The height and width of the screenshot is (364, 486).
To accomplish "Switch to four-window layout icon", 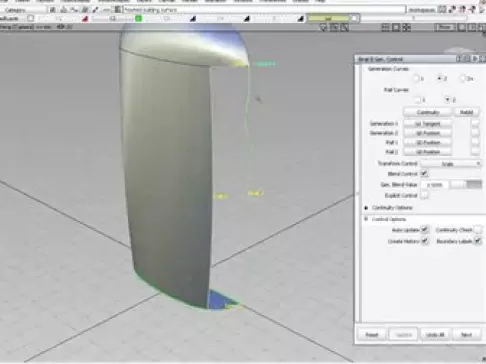I will click(x=386, y=27).
